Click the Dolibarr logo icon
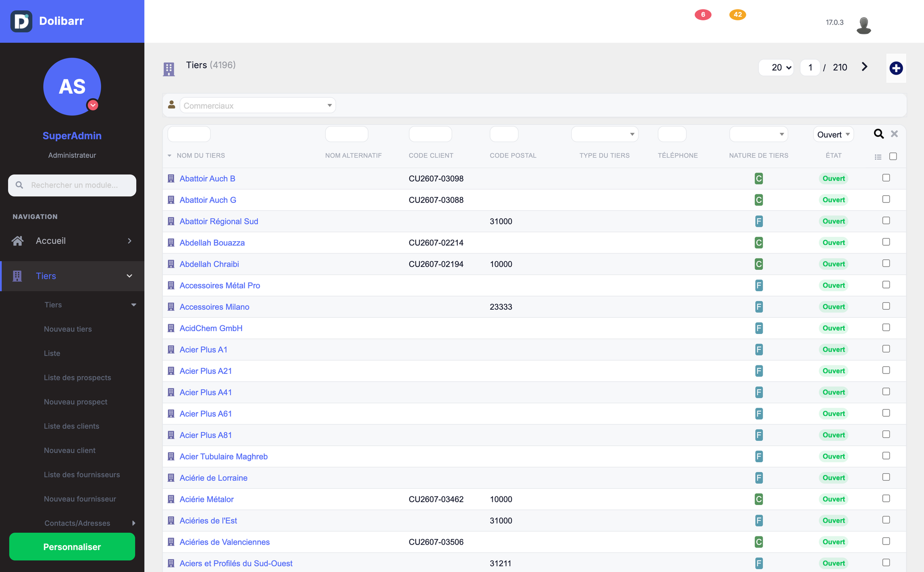 tap(21, 21)
